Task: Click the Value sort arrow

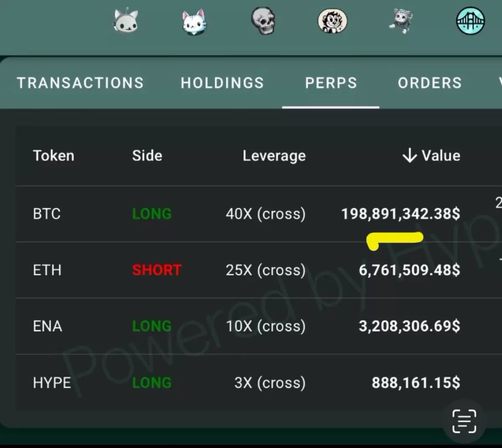Action: click(x=409, y=155)
